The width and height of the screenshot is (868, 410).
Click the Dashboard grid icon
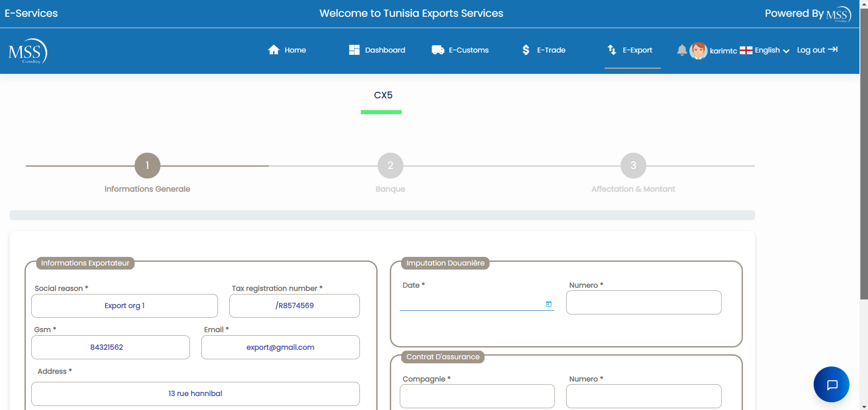pos(354,50)
